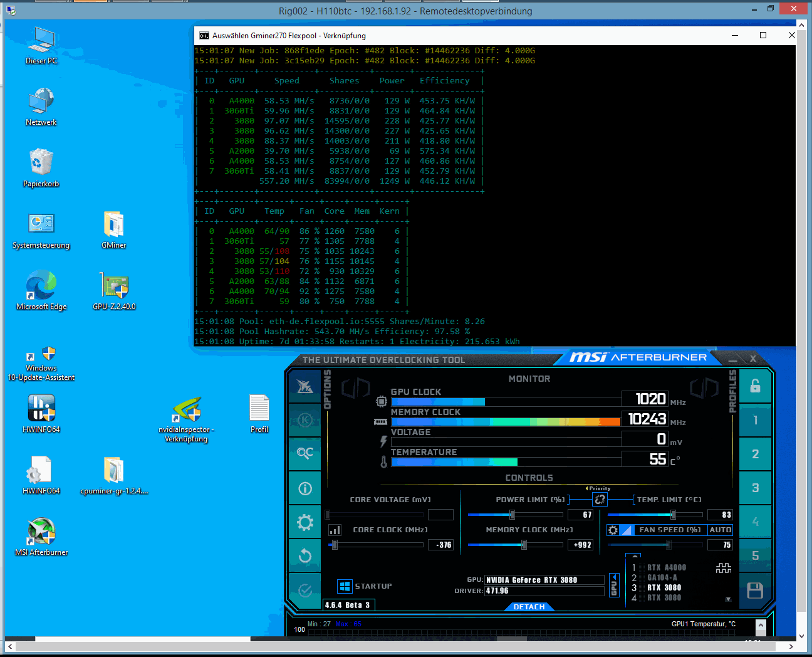Open Afterburner settings gear in the left sidebar
This screenshot has width=812, height=657.
[x=305, y=522]
